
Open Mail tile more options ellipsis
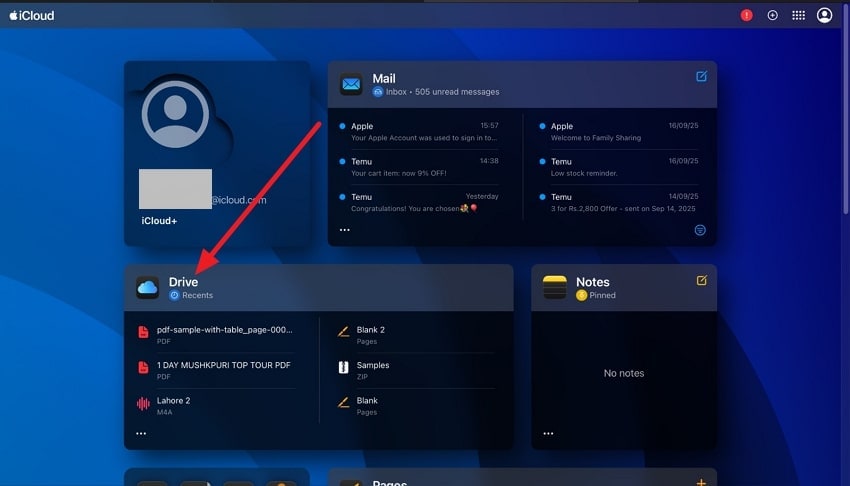pos(345,230)
